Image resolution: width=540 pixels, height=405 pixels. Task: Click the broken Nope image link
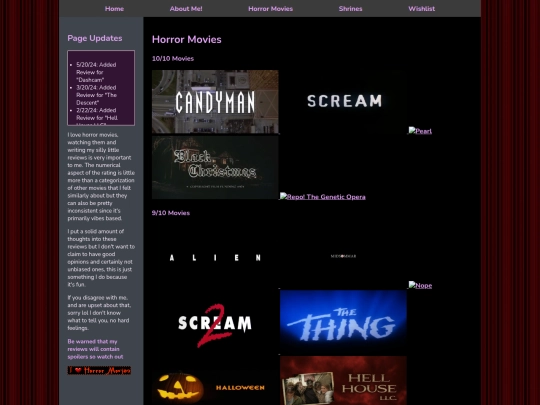coord(420,285)
